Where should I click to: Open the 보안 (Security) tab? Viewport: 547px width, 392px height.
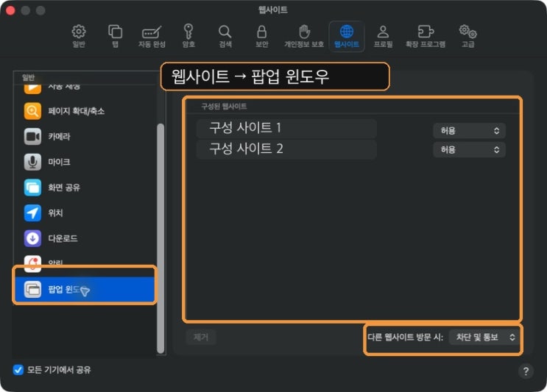[x=261, y=36]
